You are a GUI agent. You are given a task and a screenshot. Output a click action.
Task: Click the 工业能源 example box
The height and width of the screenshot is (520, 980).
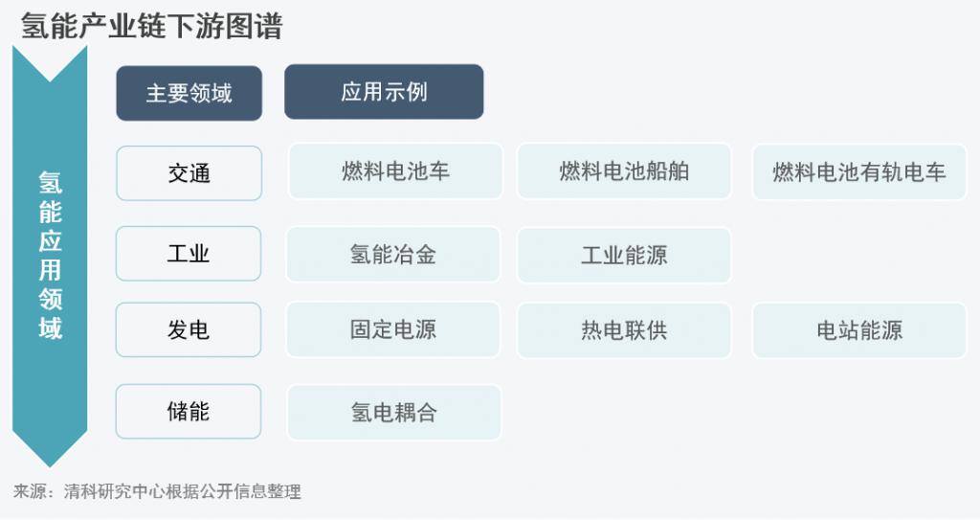(624, 255)
